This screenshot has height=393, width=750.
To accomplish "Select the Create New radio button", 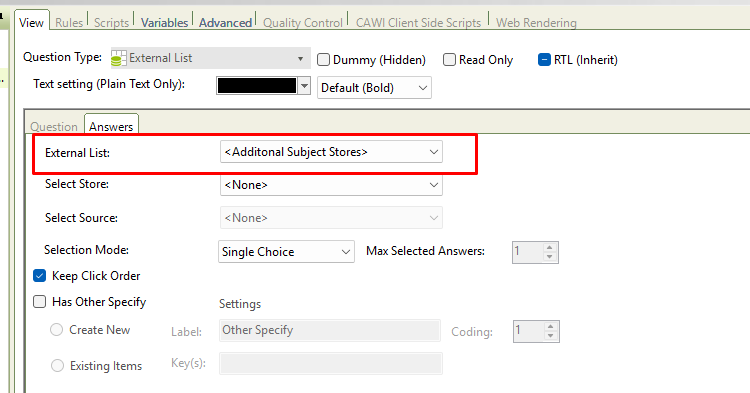I will tap(56, 330).
